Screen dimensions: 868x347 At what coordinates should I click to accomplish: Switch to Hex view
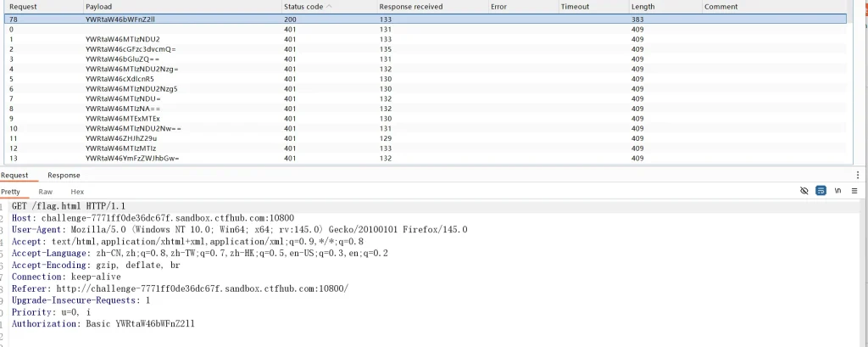pos(77,192)
